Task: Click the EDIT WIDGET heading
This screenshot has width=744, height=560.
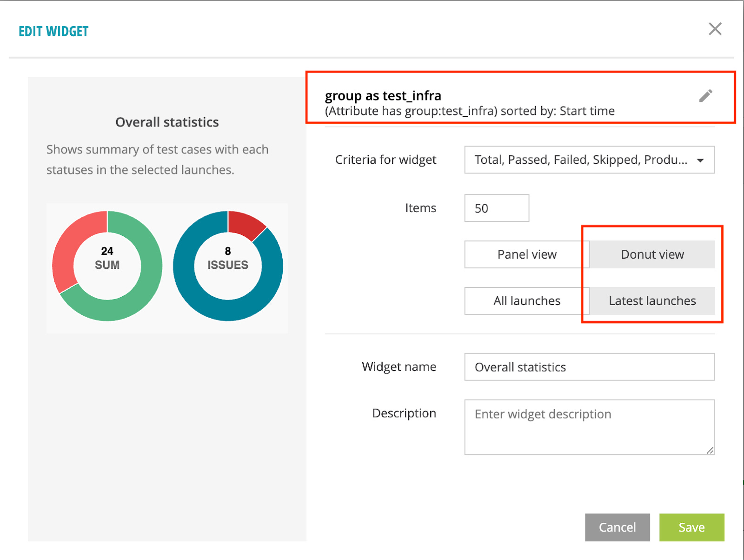Action: coord(53,31)
